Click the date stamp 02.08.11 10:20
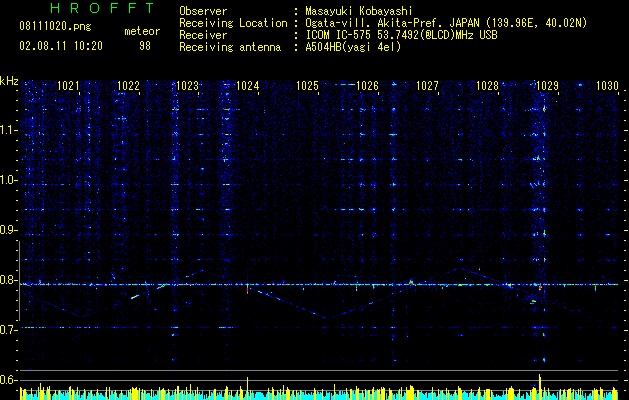This screenshot has width=629, height=400. tap(61, 46)
